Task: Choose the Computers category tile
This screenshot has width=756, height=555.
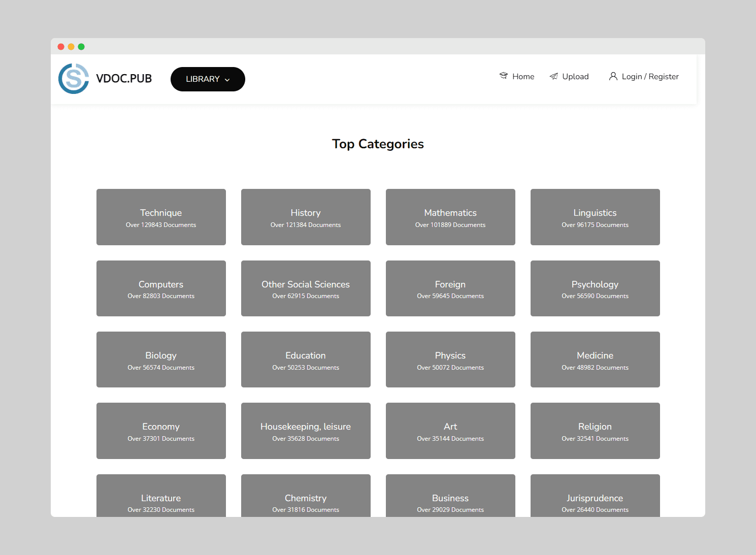Action: click(161, 288)
